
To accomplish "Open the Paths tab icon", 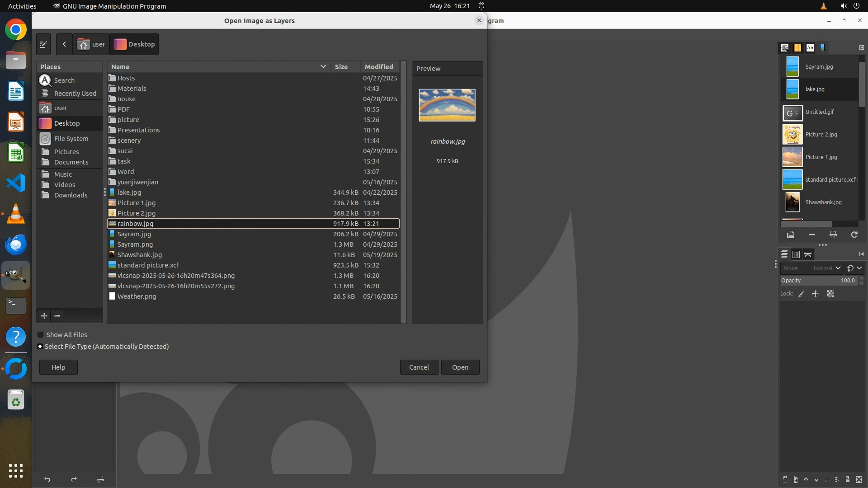I will [808, 254].
